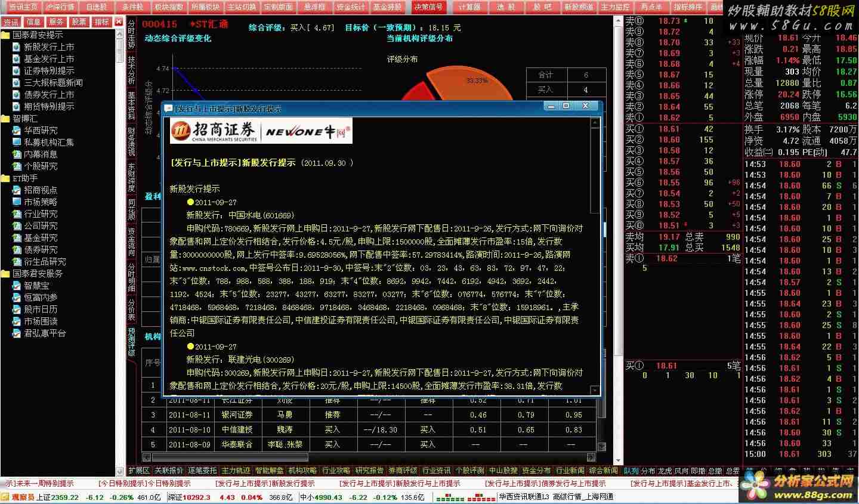Click the 中信建投 row in ratings table
This screenshot has height=504, width=859.
point(369,429)
